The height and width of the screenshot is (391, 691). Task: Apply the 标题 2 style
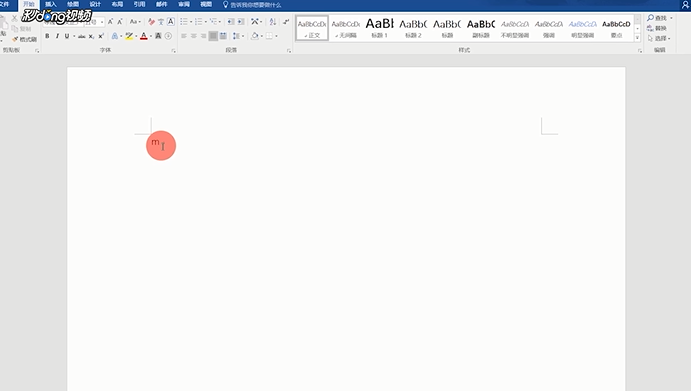[x=413, y=28]
